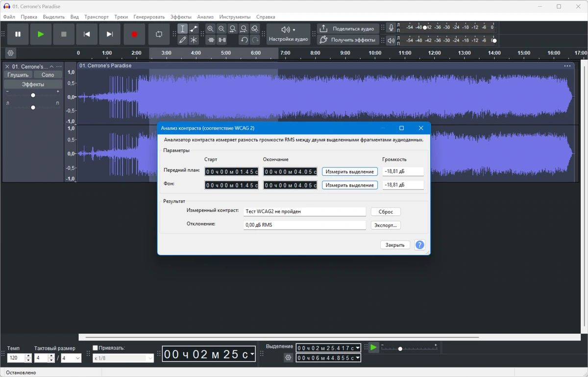Open selection start time format dropdown
Screen dimensions: 588x377
358,348
